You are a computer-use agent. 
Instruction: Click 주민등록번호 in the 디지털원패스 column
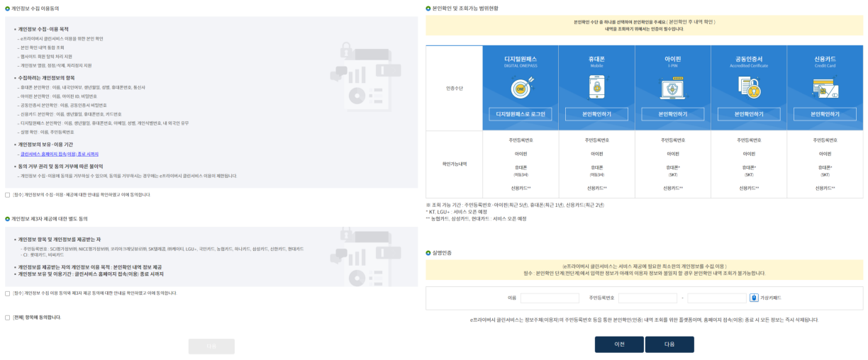pos(520,140)
